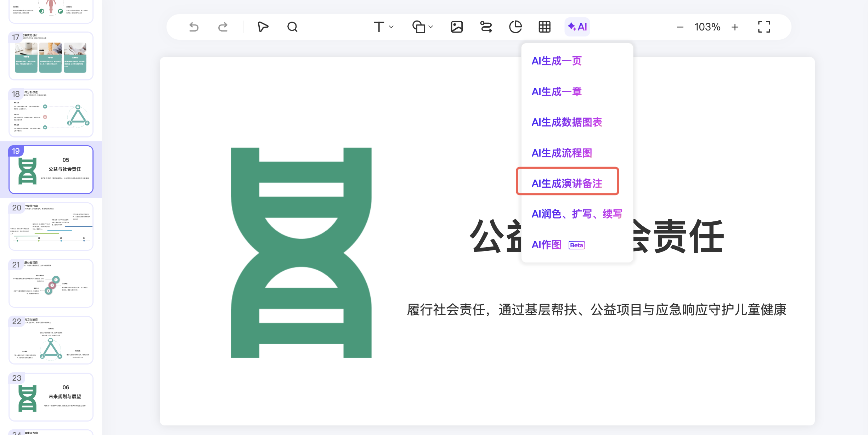Choose AI生成演讲备注 menu item
This screenshot has width=868, height=435.
pos(567,183)
